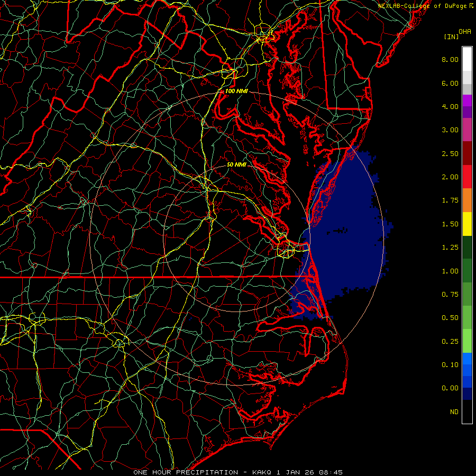Click the [IN] units label
This screenshot has width=476, height=476.
[451, 36]
